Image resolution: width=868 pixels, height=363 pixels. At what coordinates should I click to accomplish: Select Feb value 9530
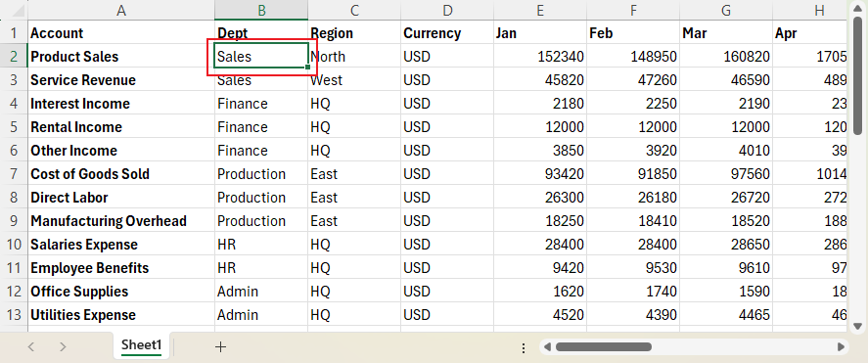(633, 268)
